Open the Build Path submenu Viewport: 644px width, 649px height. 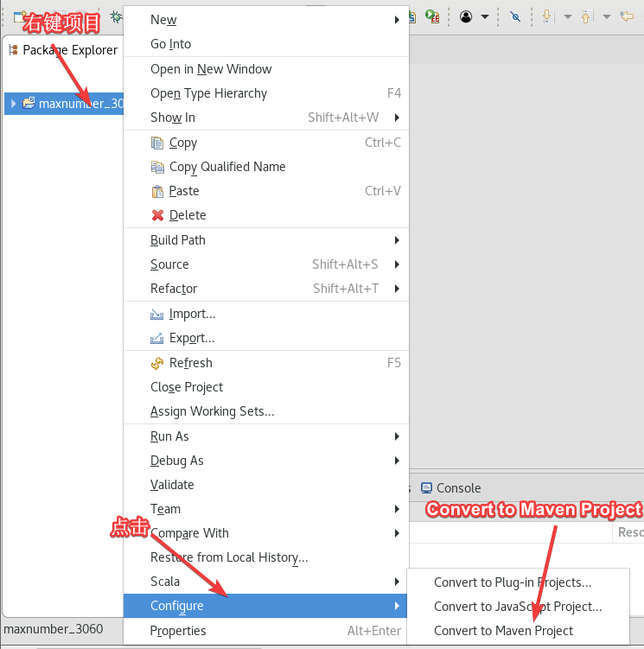(266, 240)
